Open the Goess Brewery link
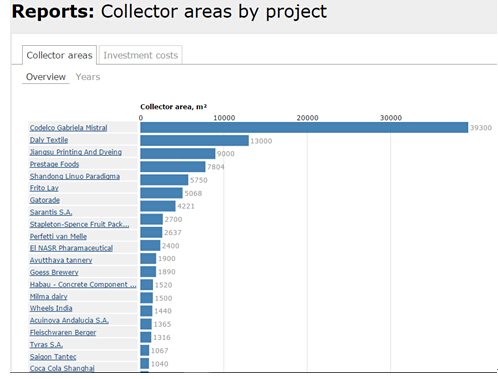498x379 pixels. click(x=54, y=272)
